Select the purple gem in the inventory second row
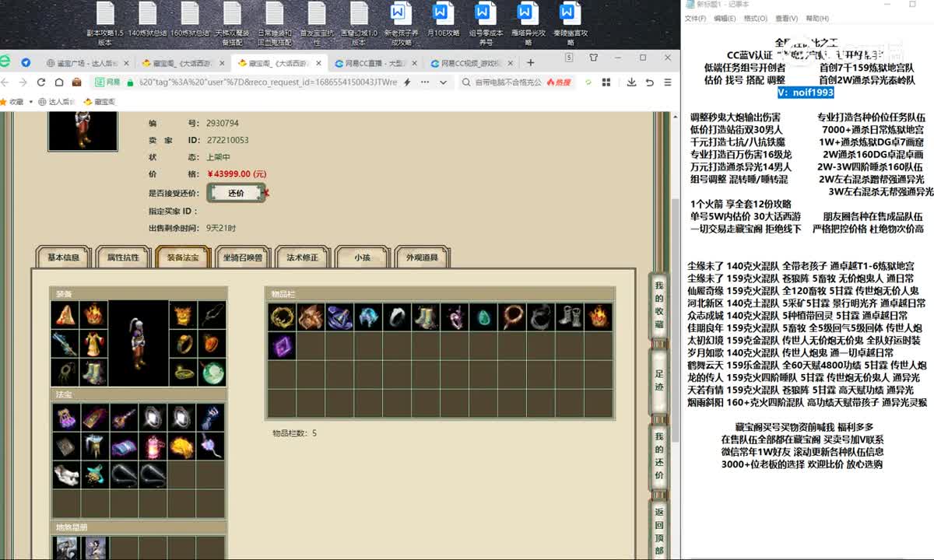 tap(281, 347)
